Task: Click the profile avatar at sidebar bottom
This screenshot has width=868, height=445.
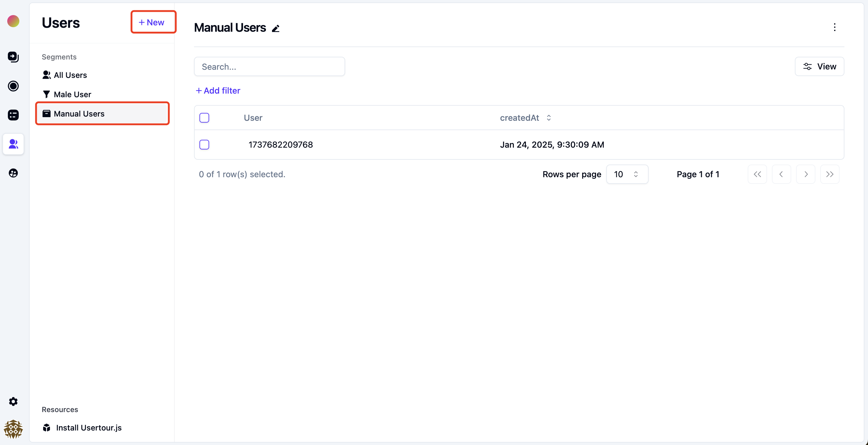Action: point(13,429)
